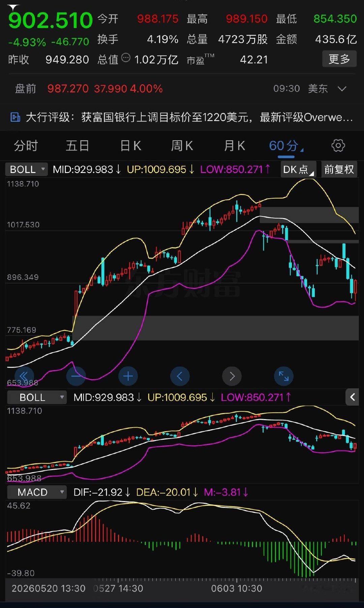Open 60分 period dropdown
The width and height of the screenshot is (364, 608).
point(286,146)
